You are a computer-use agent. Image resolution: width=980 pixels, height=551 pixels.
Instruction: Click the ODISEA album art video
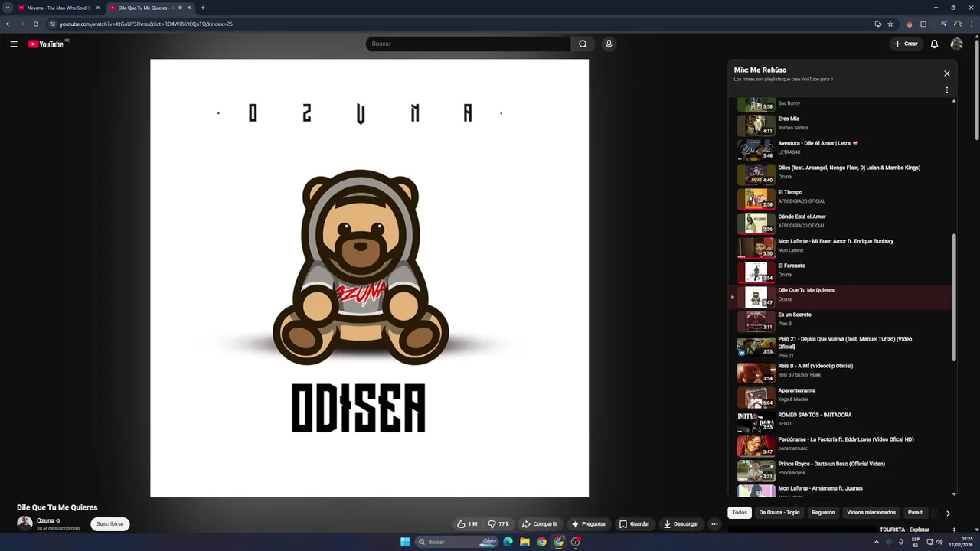pos(369,278)
